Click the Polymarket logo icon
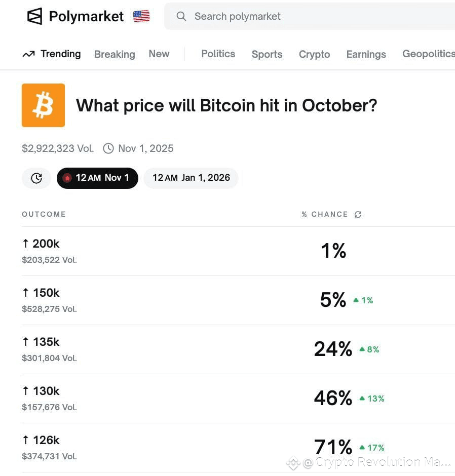This screenshot has height=476, width=455. (x=34, y=16)
